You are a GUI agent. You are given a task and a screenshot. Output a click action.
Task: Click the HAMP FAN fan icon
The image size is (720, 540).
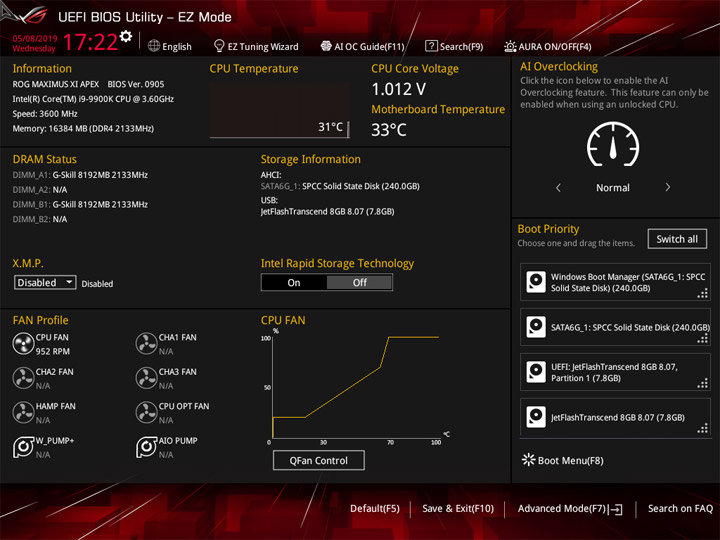pos(23,412)
